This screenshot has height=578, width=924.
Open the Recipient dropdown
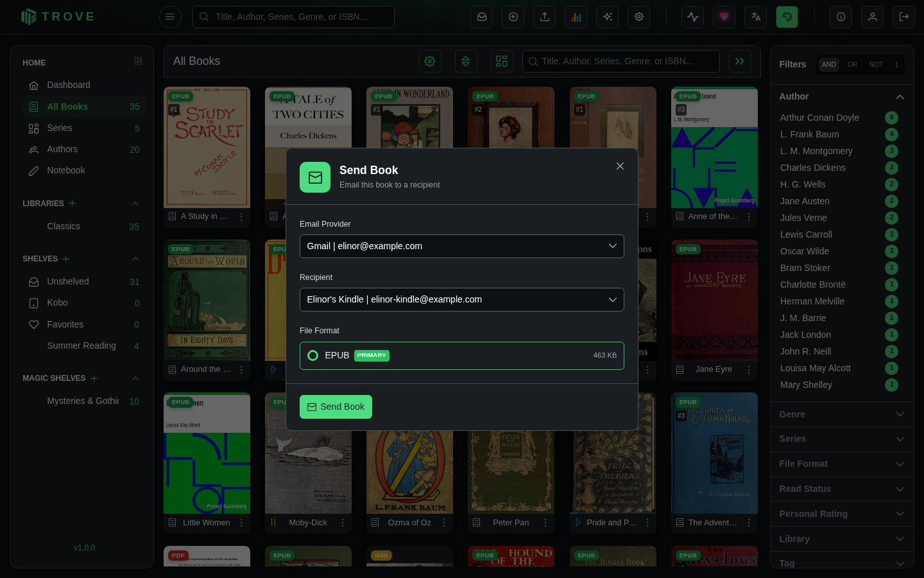pos(462,299)
